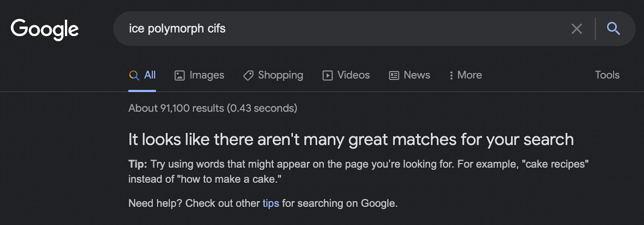Click the no great matches heading
This screenshot has height=225, width=644.
point(351,140)
